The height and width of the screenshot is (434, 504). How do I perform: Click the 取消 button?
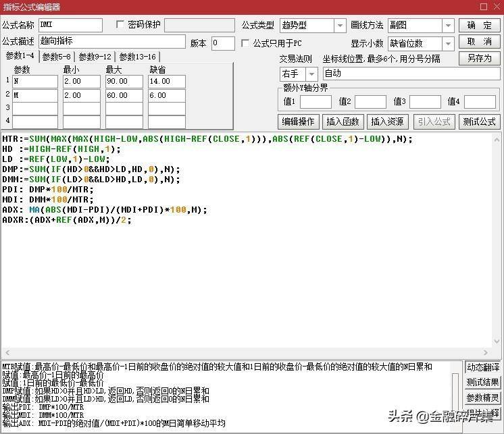tap(479, 42)
